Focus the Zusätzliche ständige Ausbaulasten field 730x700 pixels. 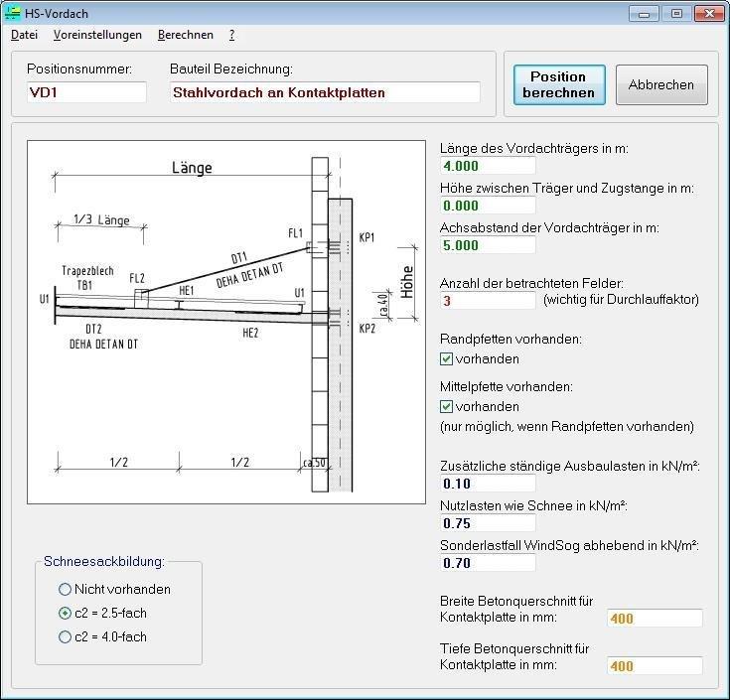coord(488,484)
